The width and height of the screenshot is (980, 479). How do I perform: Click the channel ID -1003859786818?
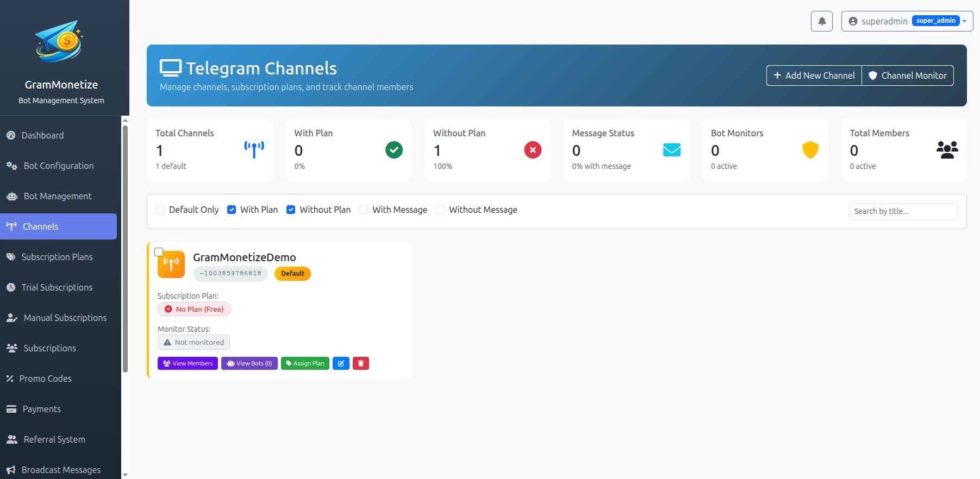tap(230, 274)
